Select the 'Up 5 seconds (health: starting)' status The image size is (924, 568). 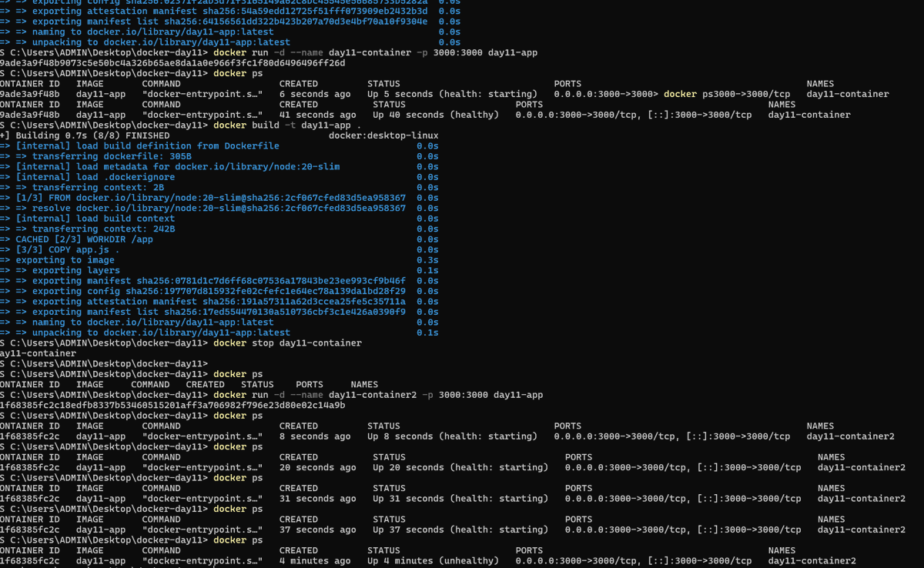pos(453,94)
